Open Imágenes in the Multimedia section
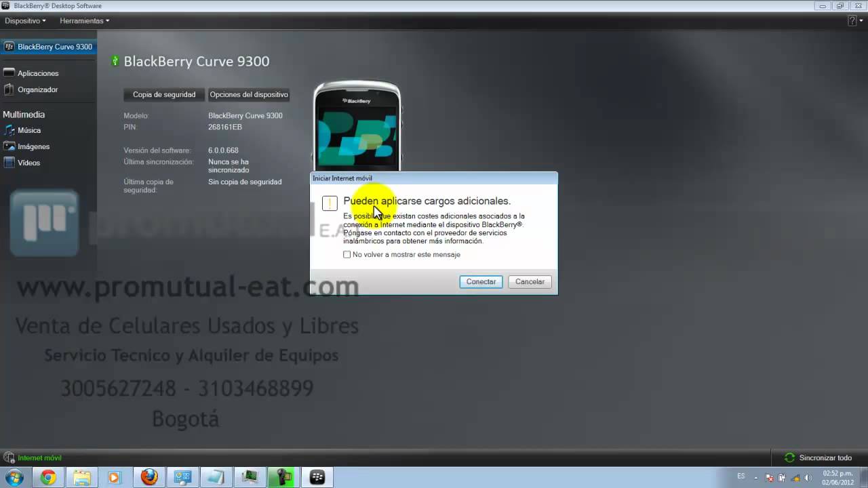This screenshot has width=868, height=488. (33, 146)
